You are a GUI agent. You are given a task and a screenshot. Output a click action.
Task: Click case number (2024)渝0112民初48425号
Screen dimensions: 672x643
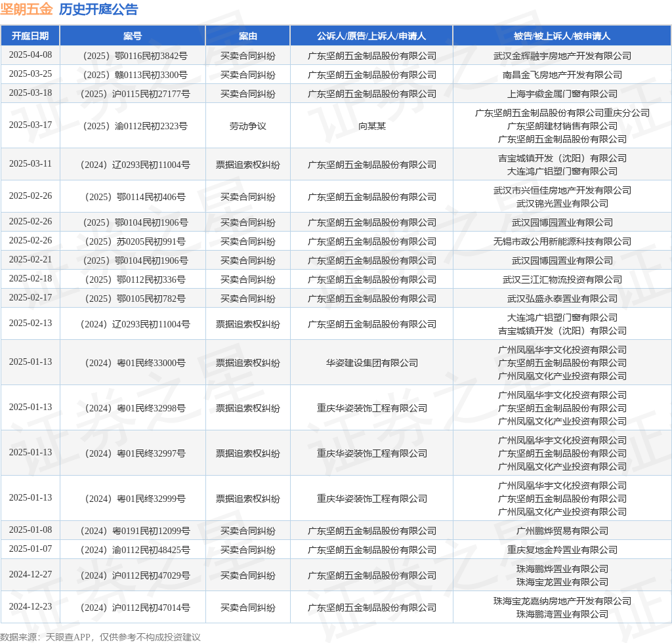pos(135,550)
